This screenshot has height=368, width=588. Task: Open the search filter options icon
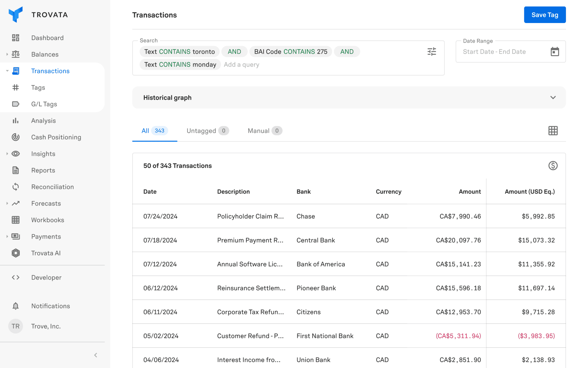point(432,52)
